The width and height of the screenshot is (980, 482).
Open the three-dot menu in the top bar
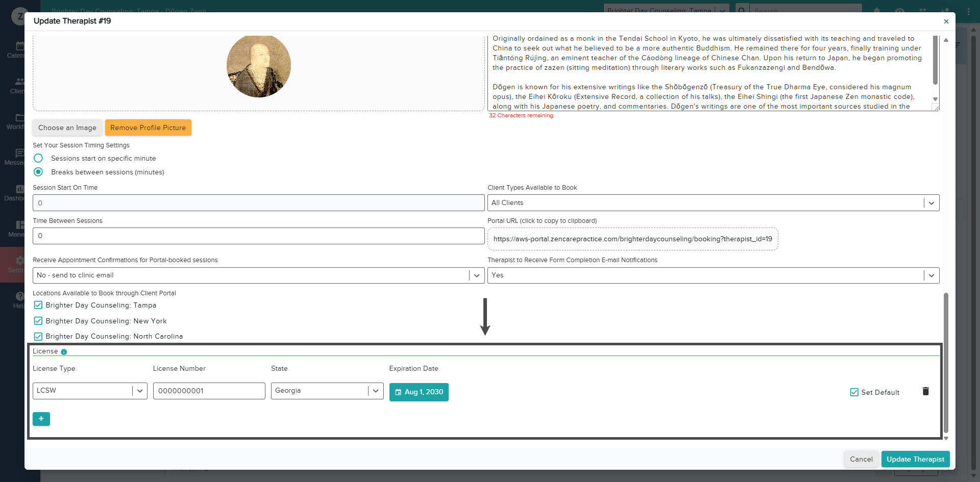[x=969, y=11]
